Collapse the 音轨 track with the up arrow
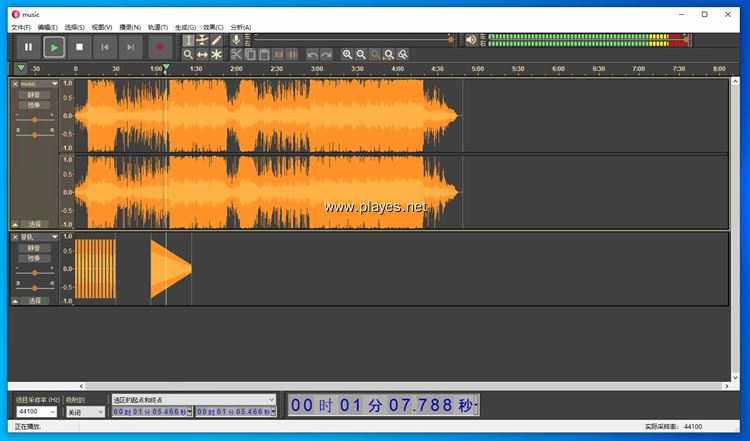Viewport: 750px width, 441px height. pos(15,301)
